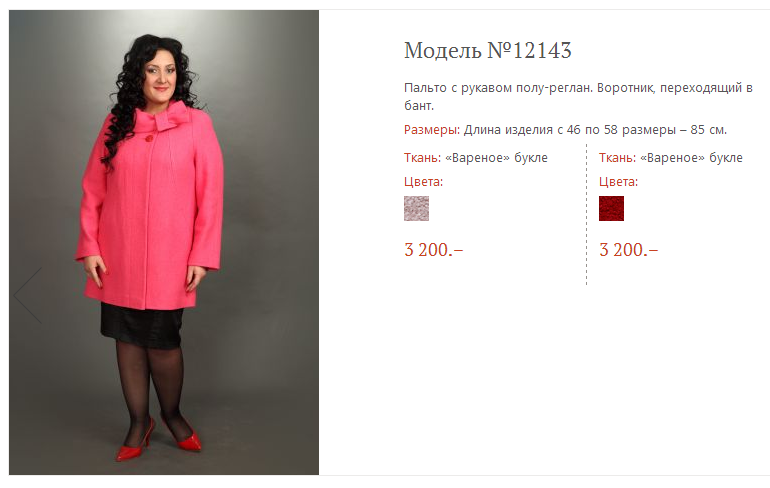This screenshot has height=488, width=770.
Task: Select the light pink bouclé color swatch
Action: pos(416,208)
